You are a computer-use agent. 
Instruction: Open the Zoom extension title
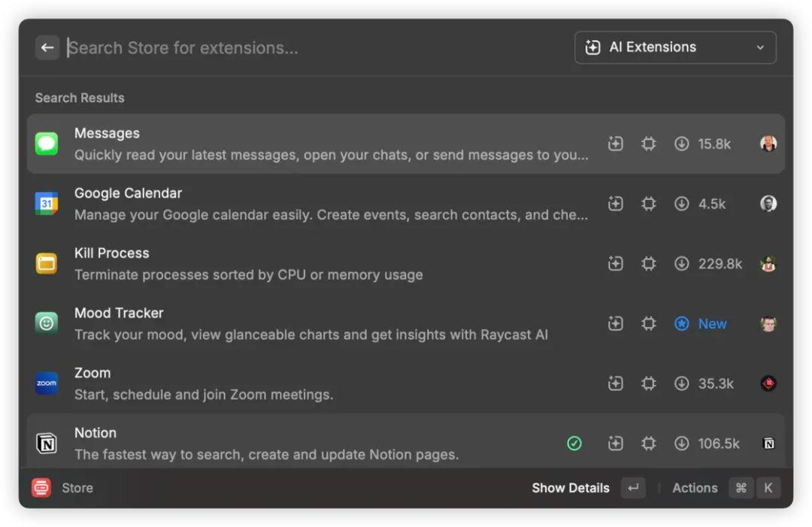tap(92, 373)
